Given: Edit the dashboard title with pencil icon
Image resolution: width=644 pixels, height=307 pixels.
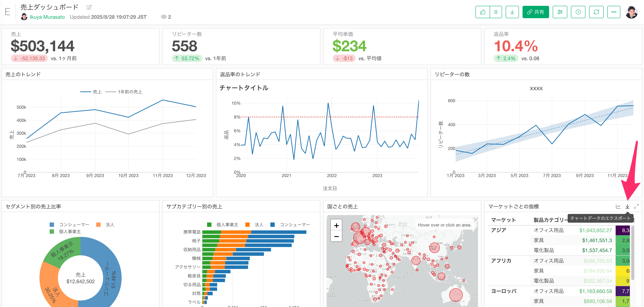Looking at the screenshot, I should [89, 7].
